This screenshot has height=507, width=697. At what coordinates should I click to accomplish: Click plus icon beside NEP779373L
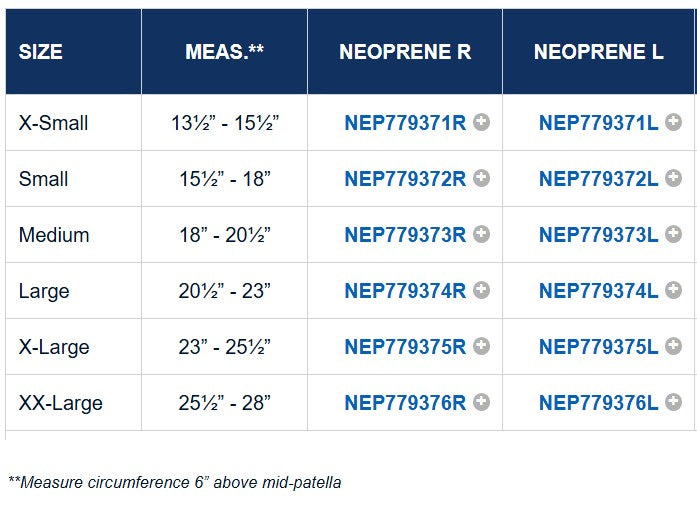674,234
